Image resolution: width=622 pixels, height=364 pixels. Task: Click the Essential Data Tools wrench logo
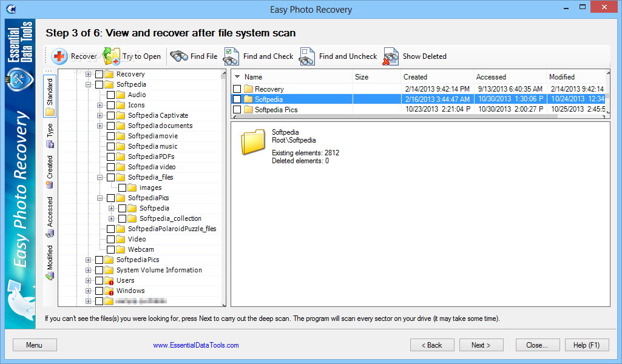tap(19, 79)
